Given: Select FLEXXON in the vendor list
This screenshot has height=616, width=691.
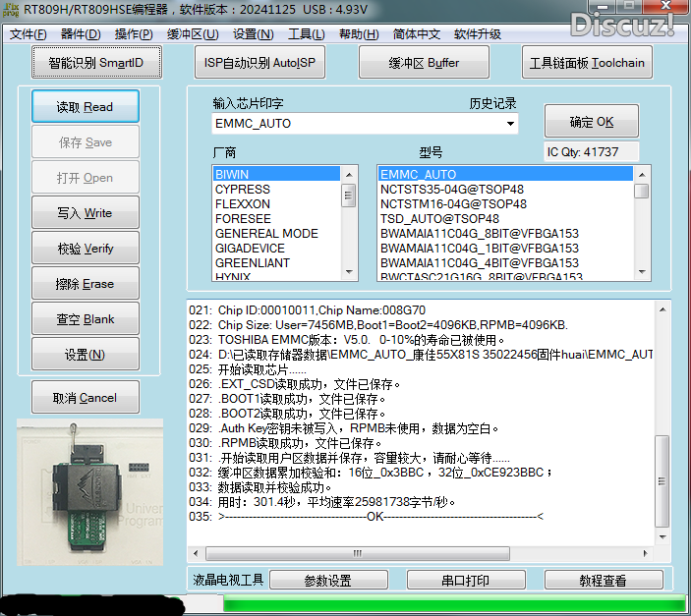Looking at the screenshot, I should click(276, 204).
